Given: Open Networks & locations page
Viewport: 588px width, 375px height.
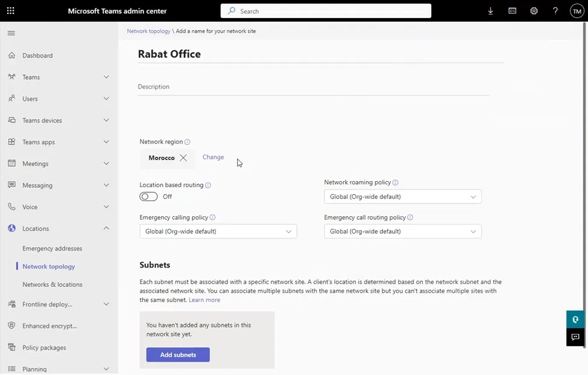Looking at the screenshot, I should [52, 284].
